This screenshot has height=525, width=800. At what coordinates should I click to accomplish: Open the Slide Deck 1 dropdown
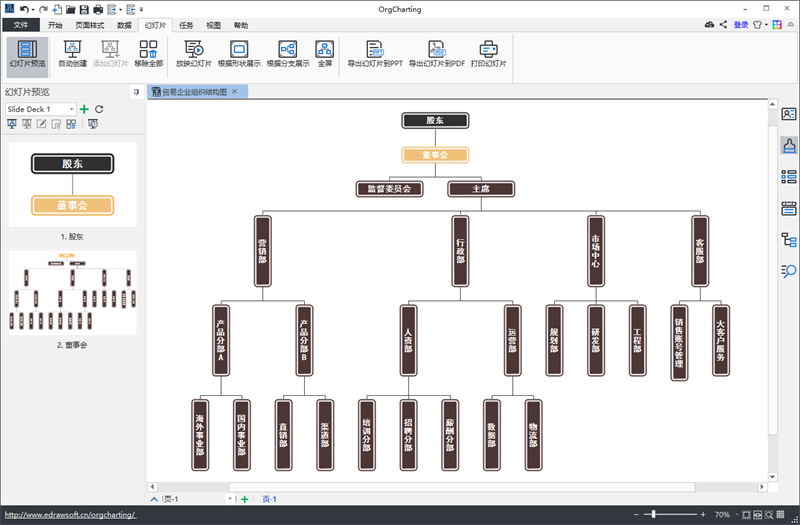71,109
